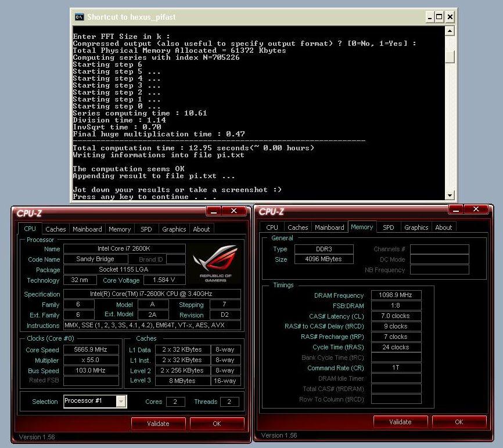The height and width of the screenshot is (448, 503).
Task: Select CPU tab in left CPU-Z window
Action: pyautogui.click(x=30, y=229)
